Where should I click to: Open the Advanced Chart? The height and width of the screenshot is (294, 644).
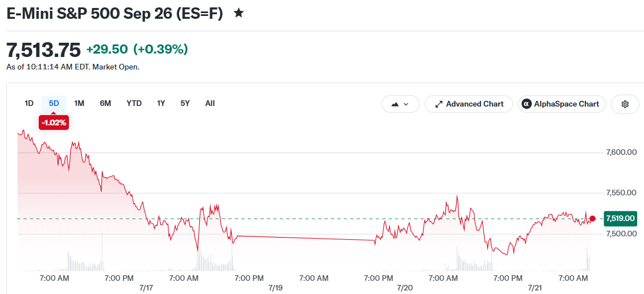pos(469,104)
